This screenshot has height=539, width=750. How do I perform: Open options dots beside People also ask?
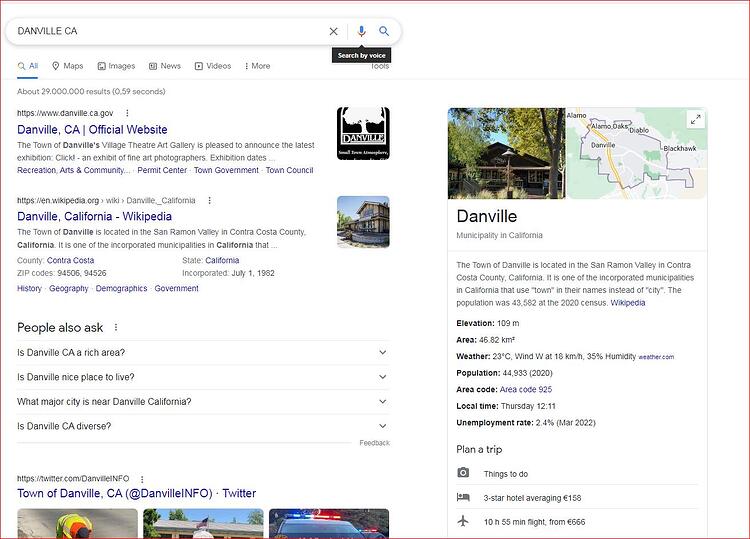(116, 328)
